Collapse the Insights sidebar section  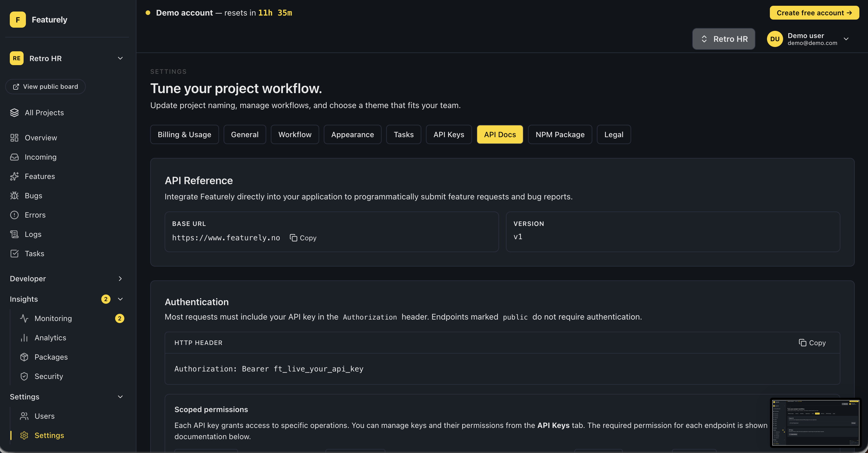(x=120, y=299)
